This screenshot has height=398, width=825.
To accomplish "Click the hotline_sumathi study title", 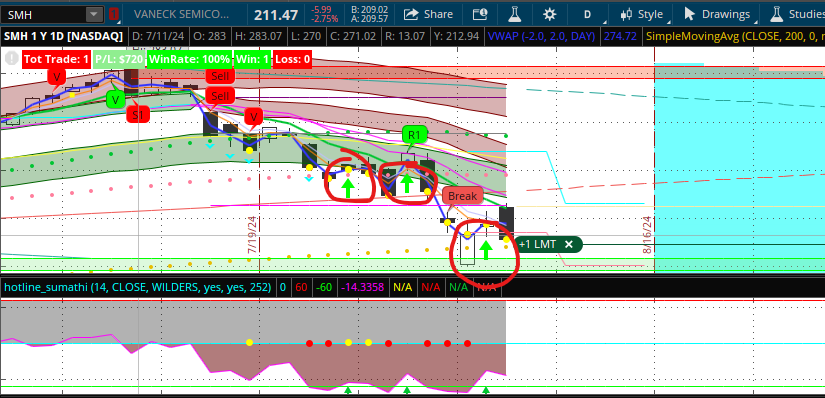I will pyautogui.click(x=137, y=287).
